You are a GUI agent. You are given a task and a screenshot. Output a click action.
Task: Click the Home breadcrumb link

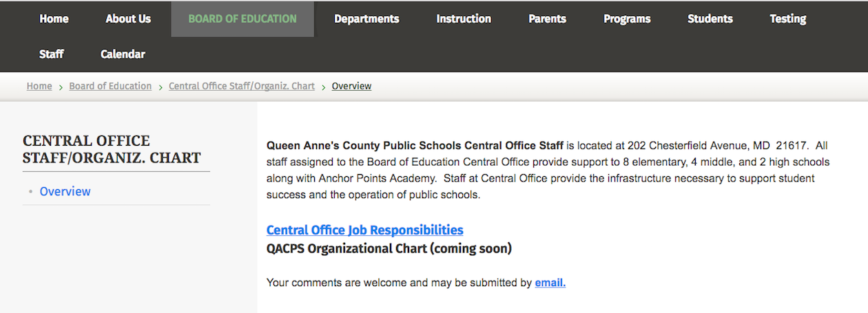(x=39, y=86)
